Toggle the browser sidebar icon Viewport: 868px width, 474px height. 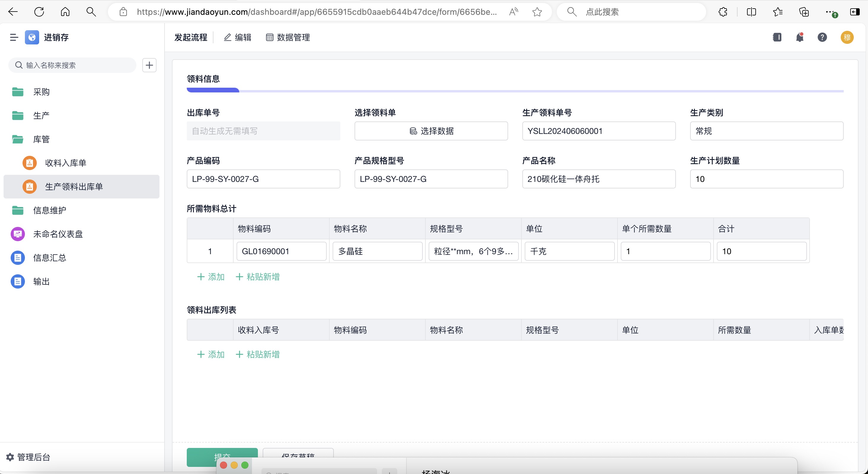855,12
